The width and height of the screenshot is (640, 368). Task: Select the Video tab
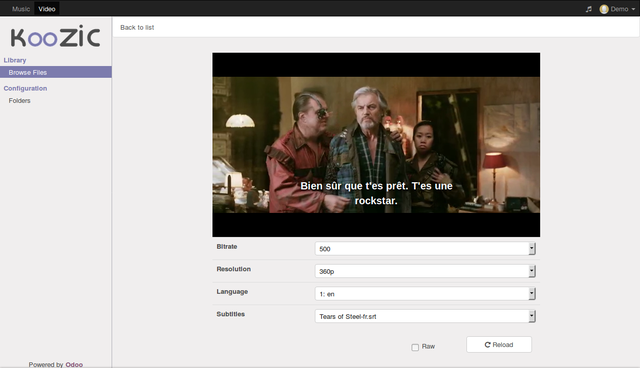tap(47, 9)
